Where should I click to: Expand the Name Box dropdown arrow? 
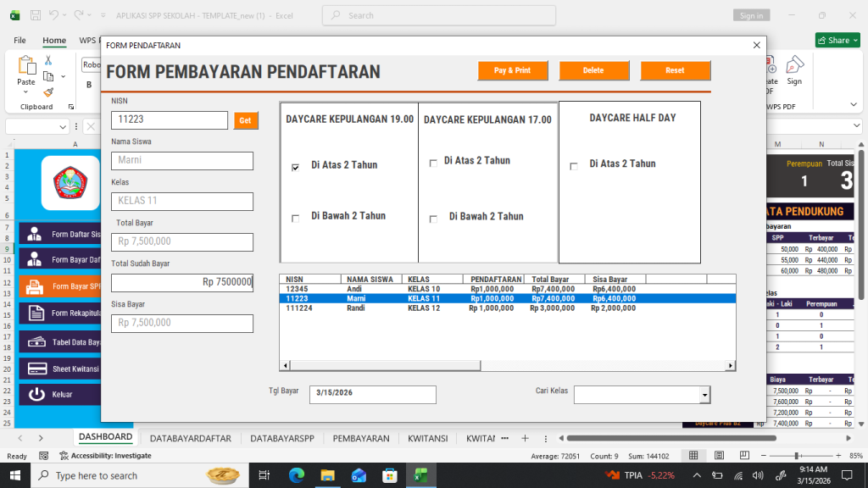[64, 127]
